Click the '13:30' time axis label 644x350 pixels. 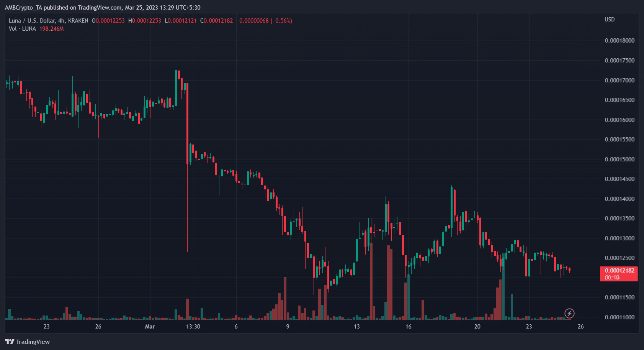click(193, 327)
